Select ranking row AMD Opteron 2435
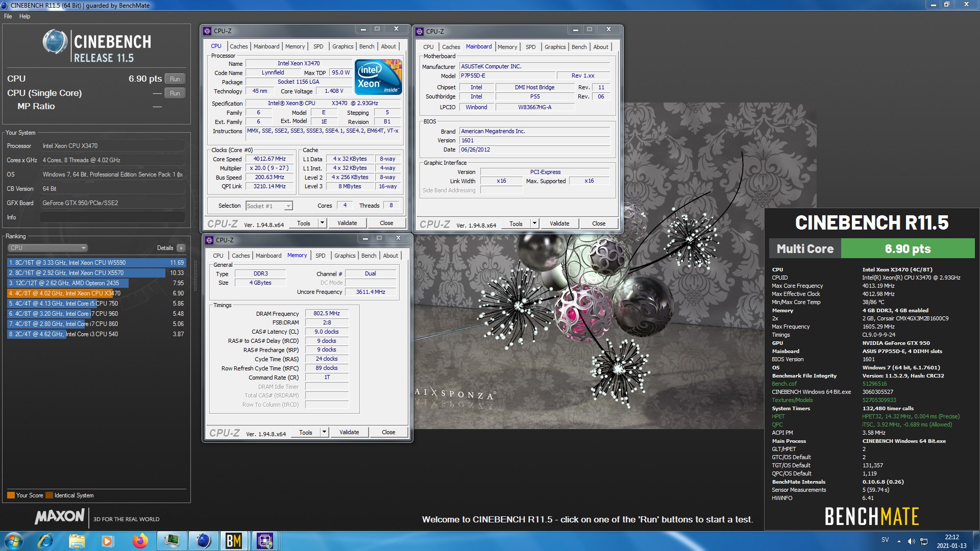 click(x=96, y=283)
